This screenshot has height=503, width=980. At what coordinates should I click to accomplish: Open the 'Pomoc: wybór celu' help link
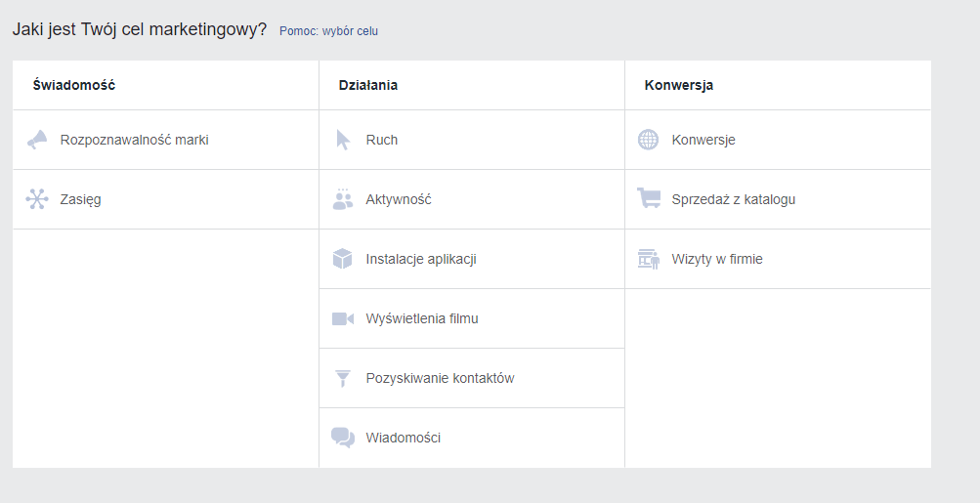328,31
